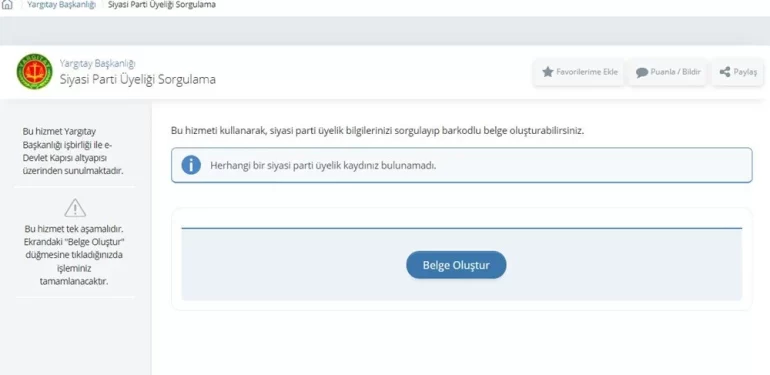This screenshot has height=375, width=770.
Task: Select intro text 'Bu hizmeti kullanarak'
Action: coord(378,131)
